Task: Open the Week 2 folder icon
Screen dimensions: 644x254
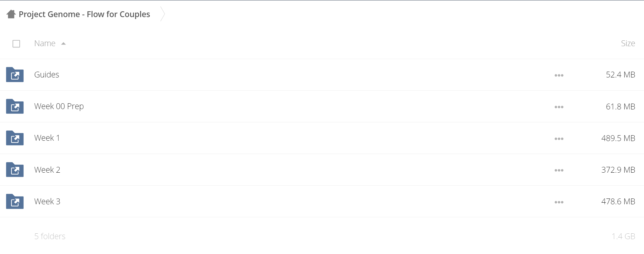Action: click(15, 169)
